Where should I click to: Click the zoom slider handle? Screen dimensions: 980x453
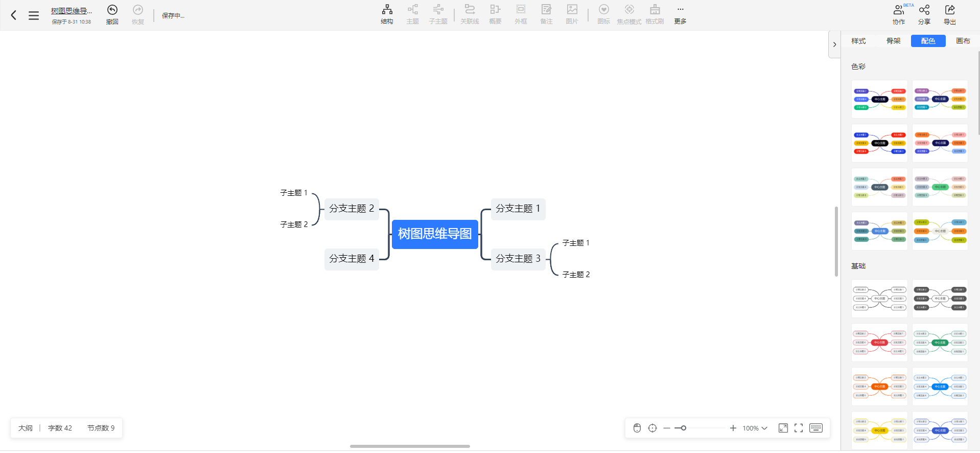click(x=684, y=428)
